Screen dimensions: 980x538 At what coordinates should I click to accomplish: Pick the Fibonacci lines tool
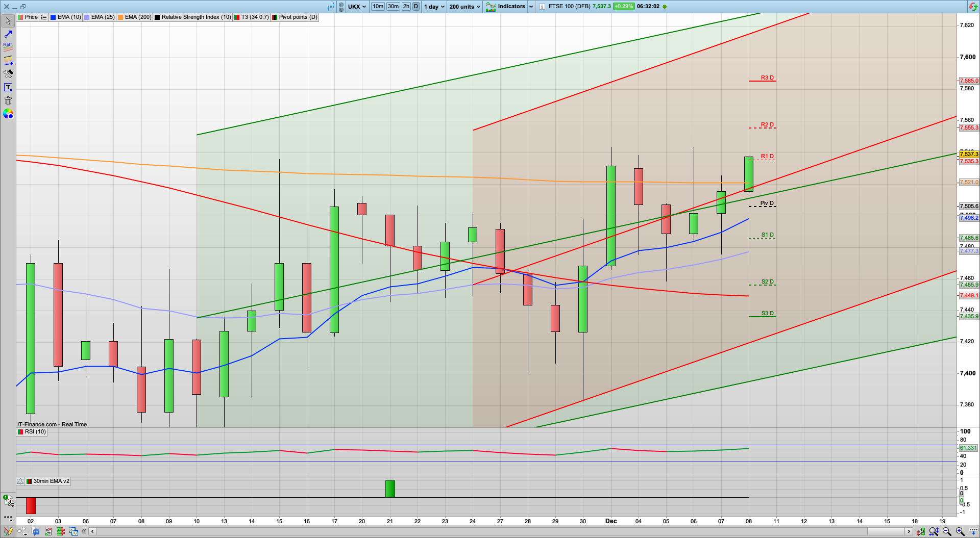[8, 61]
